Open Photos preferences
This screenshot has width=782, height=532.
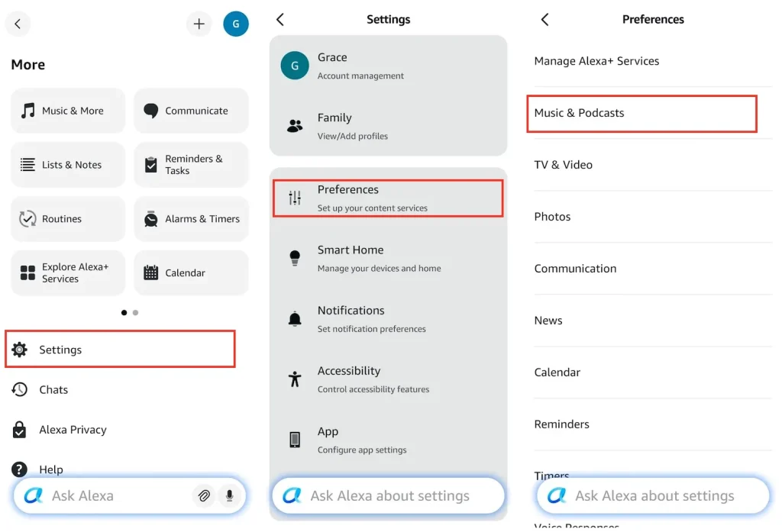(653, 217)
